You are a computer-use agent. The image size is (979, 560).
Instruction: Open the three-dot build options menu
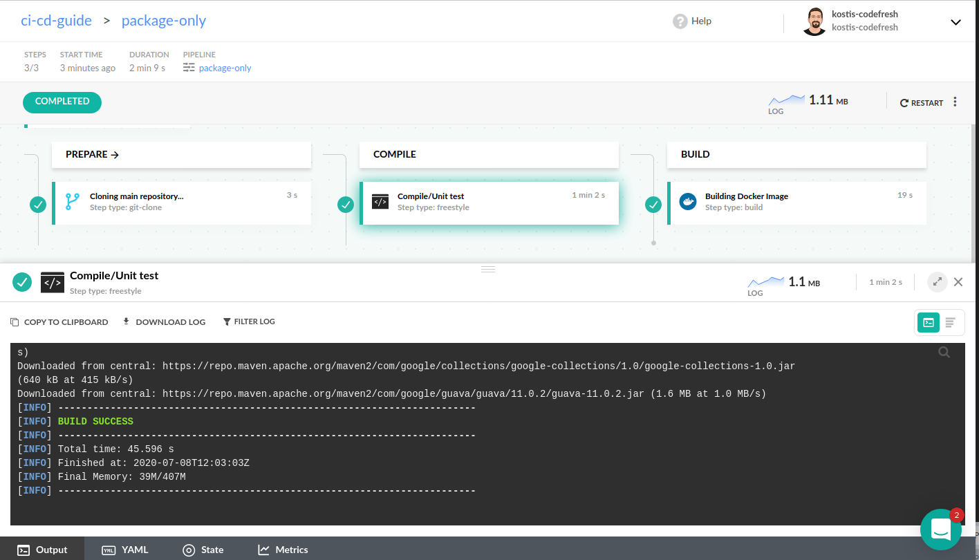coord(955,102)
